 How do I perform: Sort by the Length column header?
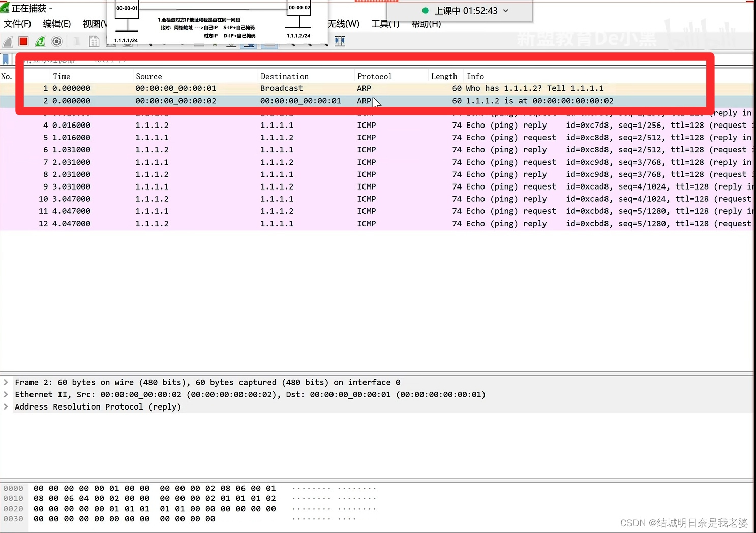[x=444, y=77]
